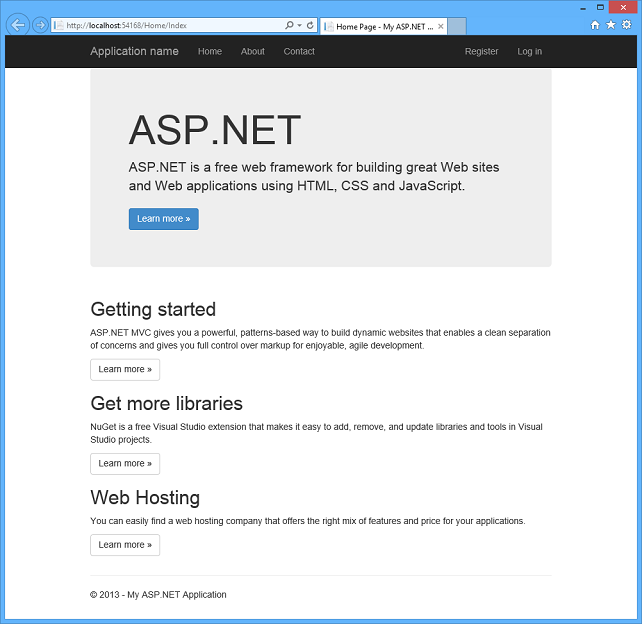This screenshot has width=642, height=624.
Task: Open the address bar dropdown arrow
Action: click(x=299, y=25)
